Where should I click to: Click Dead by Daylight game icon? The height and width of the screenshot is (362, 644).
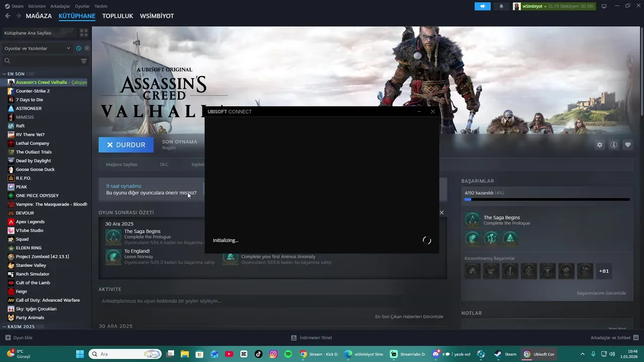tap(11, 161)
